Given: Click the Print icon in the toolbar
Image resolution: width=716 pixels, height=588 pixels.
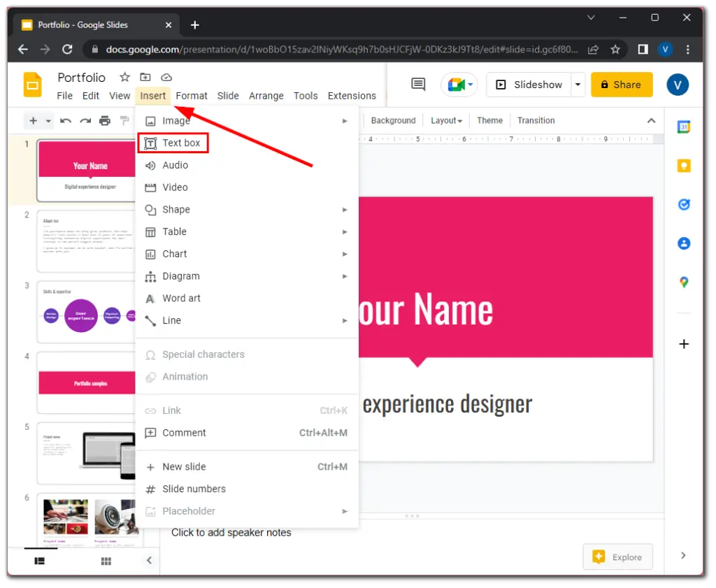Looking at the screenshot, I should (103, 120).
